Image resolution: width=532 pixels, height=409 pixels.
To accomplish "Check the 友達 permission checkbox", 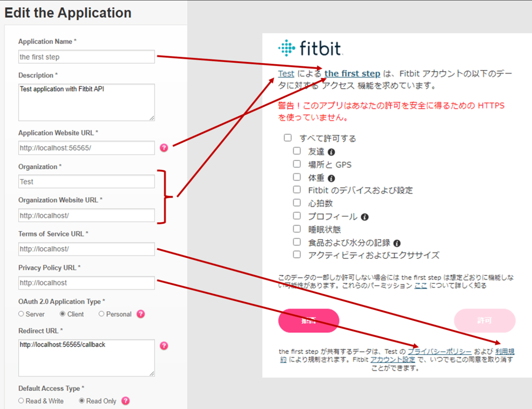I will (297, 151).
